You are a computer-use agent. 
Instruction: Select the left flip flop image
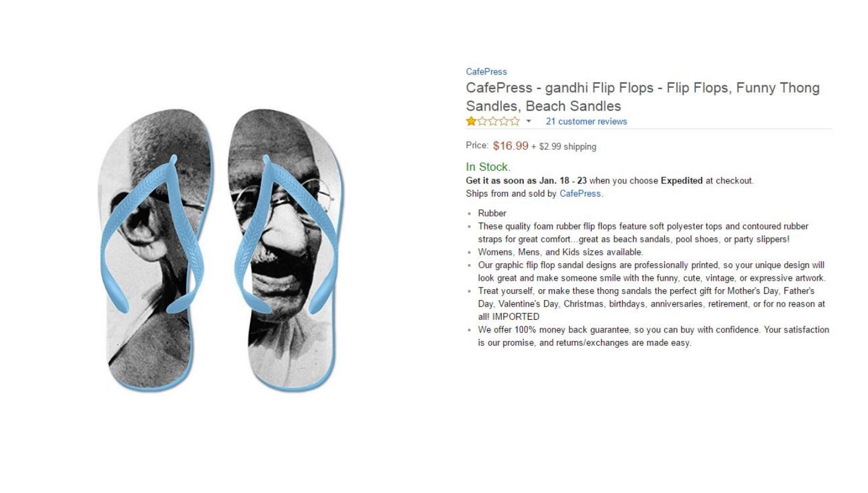click(x=156, y=250)
